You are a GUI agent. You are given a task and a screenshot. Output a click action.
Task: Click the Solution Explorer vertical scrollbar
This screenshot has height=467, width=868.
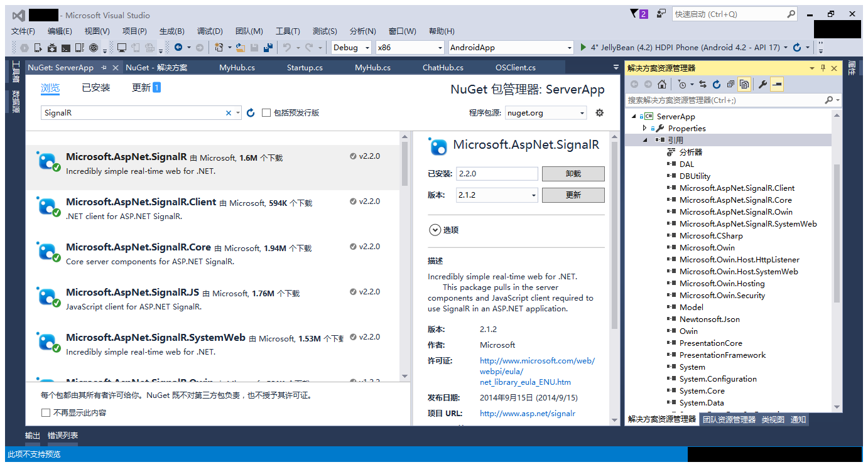(837, 232)
